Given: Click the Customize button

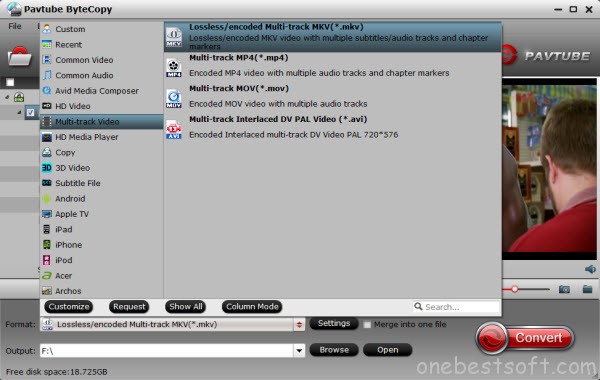Looking at the screenshot, I should pos(69,307).
